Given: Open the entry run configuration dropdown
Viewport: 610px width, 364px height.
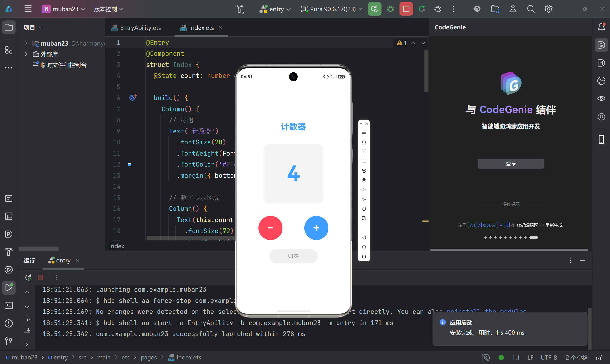Looking at the screenshot, I should coord(275,9).
